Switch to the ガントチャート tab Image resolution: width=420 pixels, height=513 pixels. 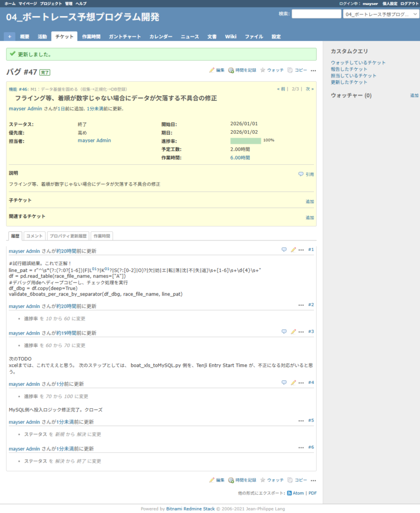pyautogui.click(x=125, y=37)
